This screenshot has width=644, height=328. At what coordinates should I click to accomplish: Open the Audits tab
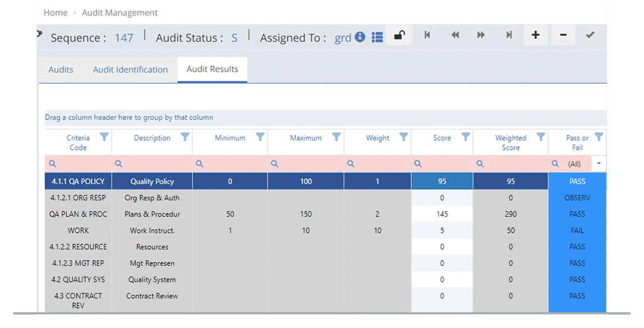coord(60,69)
